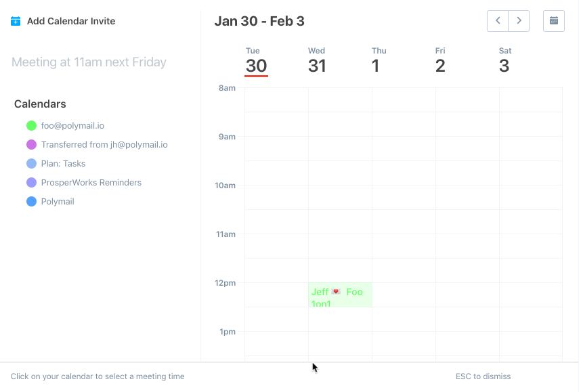
Task: Select Wed 31 day header
Action: [x=317, y=62]
